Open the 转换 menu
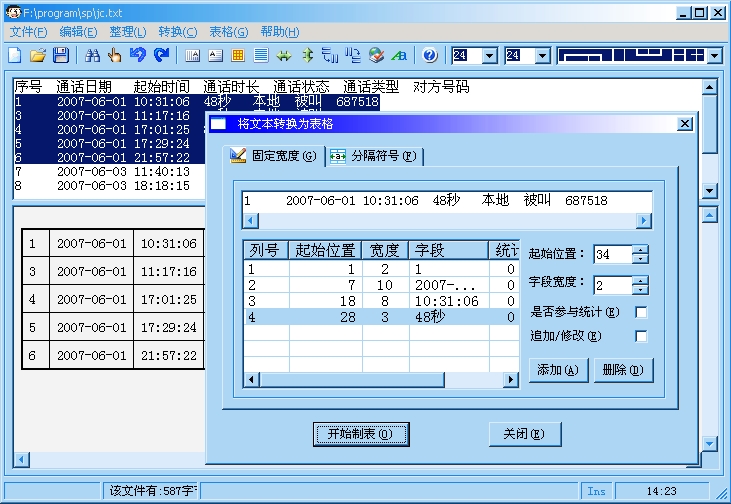Viewport: 731px width, 504px height. point(177,32)
